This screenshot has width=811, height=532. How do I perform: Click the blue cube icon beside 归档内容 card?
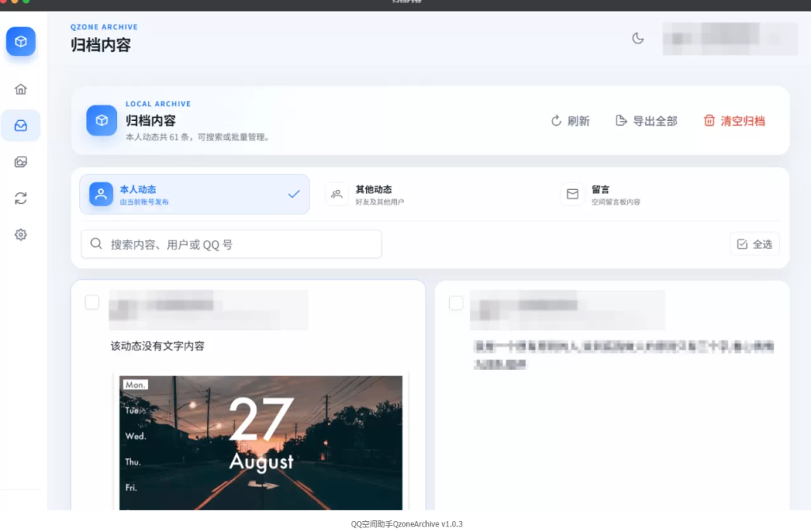coord(101,120)
